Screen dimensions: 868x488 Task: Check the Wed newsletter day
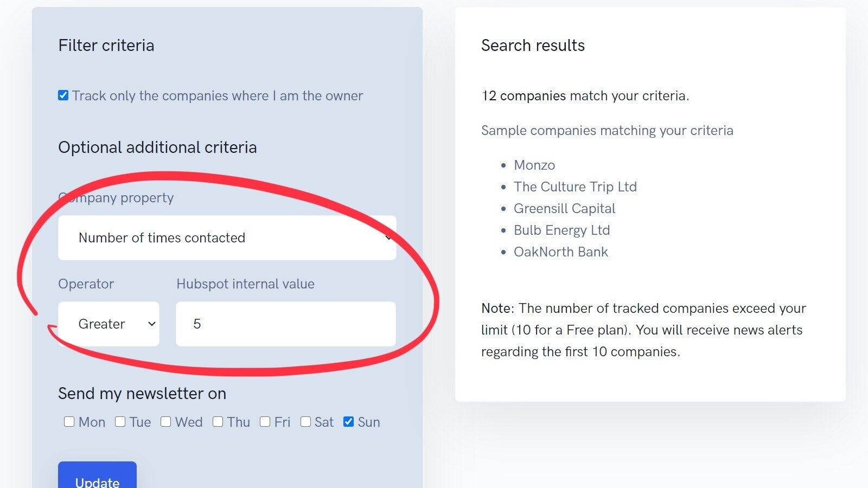pos(166,422)
